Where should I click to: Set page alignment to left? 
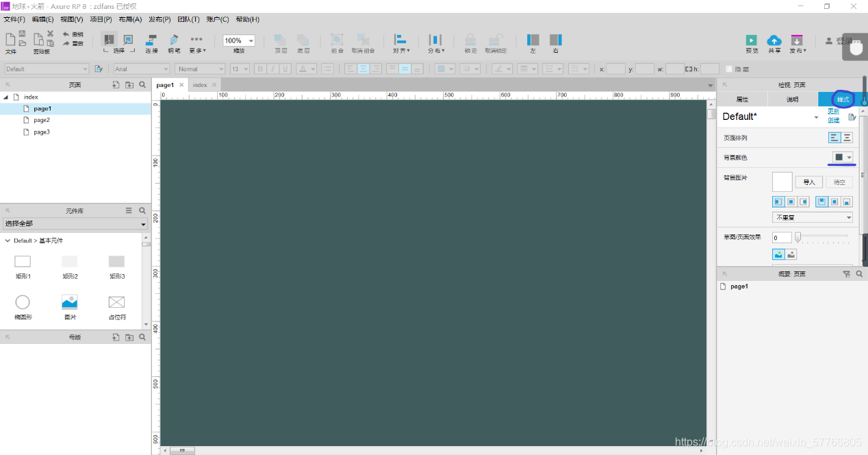(x=835, y=138)
